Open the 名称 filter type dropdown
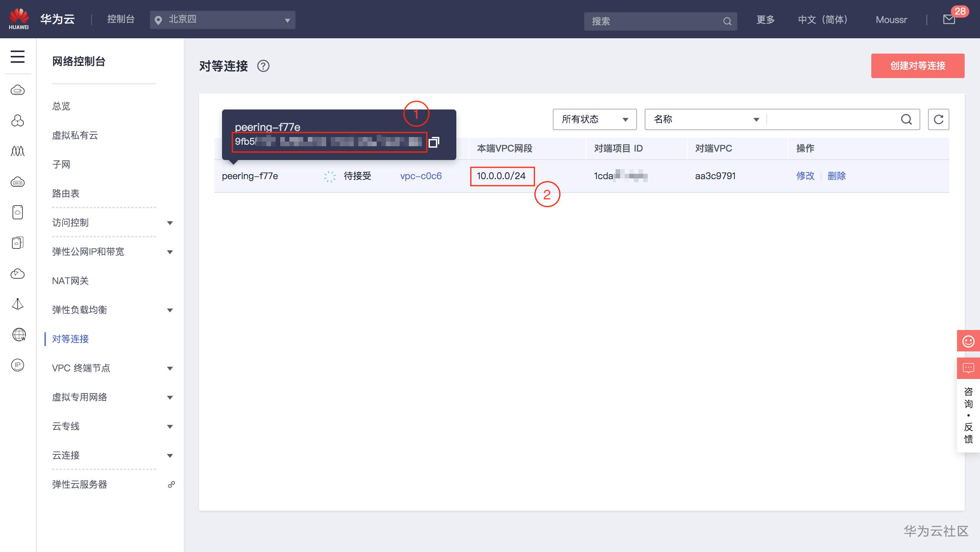Screen dimensions: 980x552 [x=706, y=119]
